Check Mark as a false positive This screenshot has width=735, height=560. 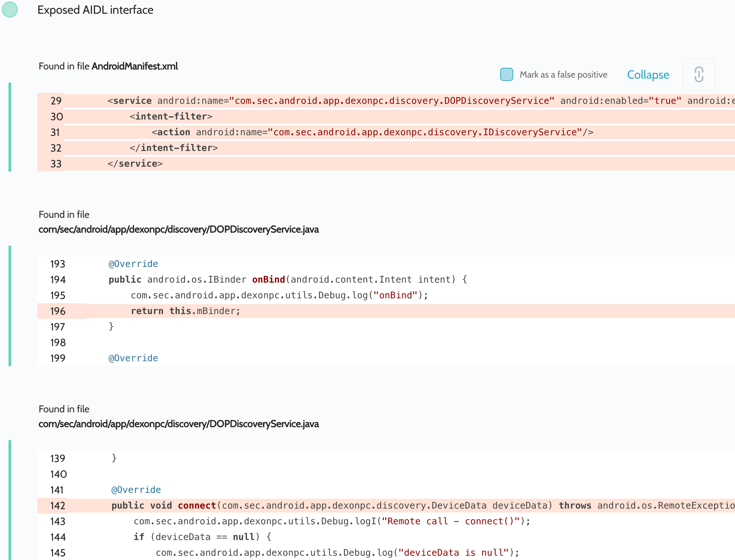506,74
